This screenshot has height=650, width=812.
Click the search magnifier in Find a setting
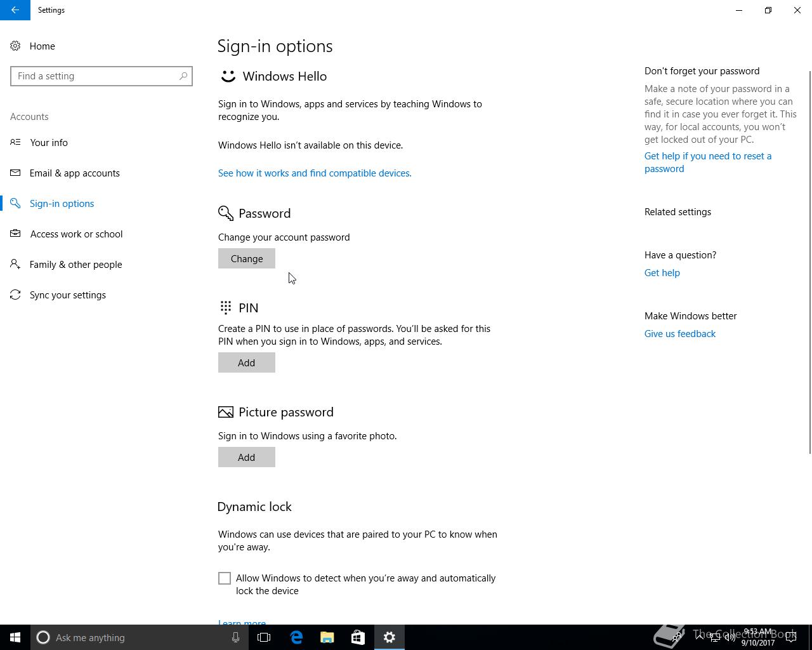pyautogui.click(x=183, y=76)
